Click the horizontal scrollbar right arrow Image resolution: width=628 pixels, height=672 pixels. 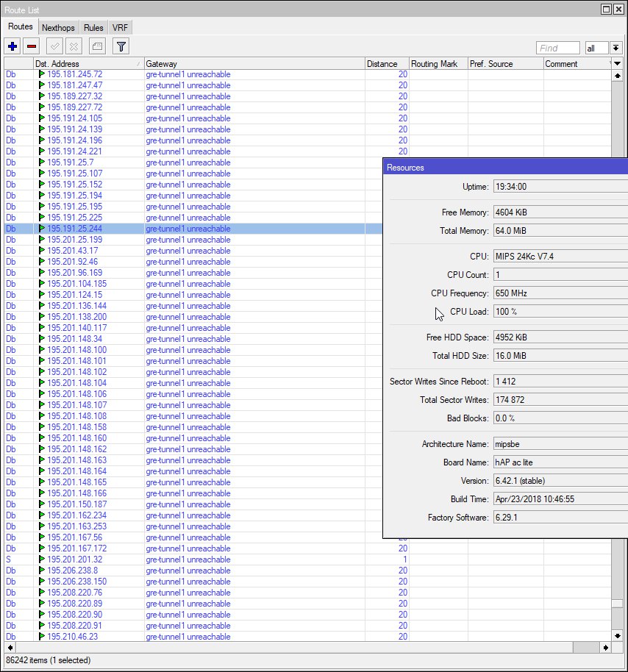606,648
